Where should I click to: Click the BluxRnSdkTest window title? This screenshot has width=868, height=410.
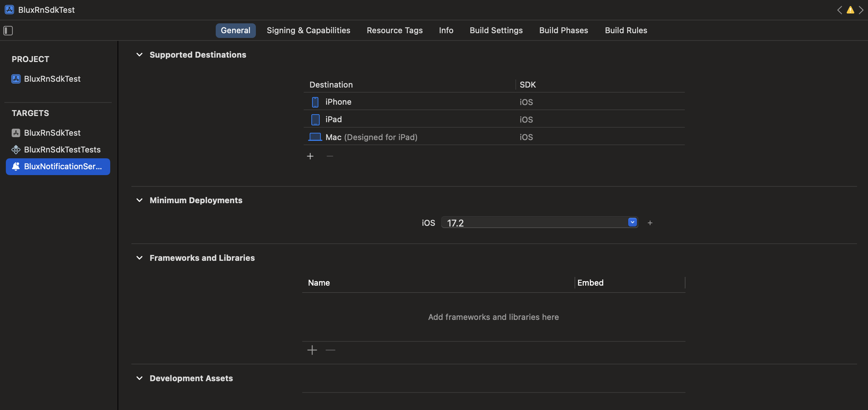(46, 10)
